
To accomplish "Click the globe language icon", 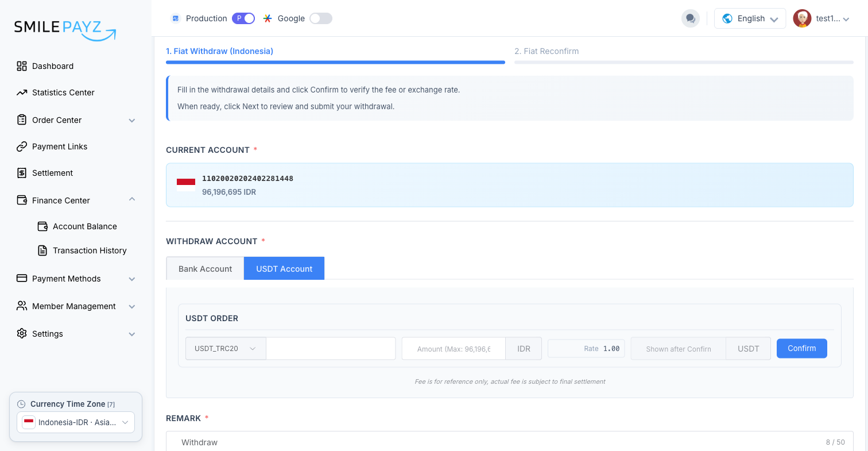I will pyautogui.click(x=727, y=18).
